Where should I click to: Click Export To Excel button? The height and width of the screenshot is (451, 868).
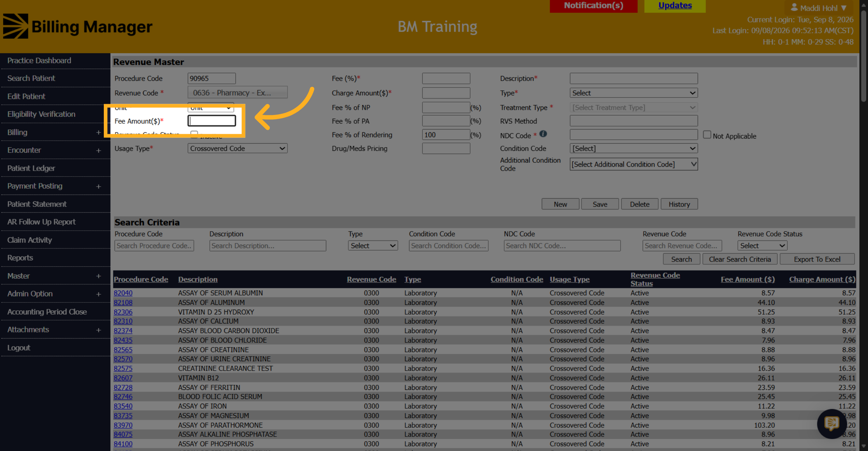pos(817,259)
